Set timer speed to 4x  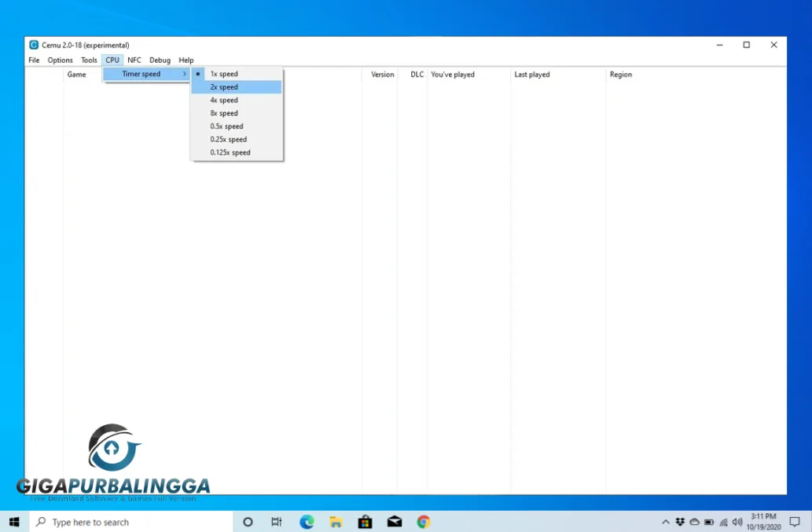224,101
